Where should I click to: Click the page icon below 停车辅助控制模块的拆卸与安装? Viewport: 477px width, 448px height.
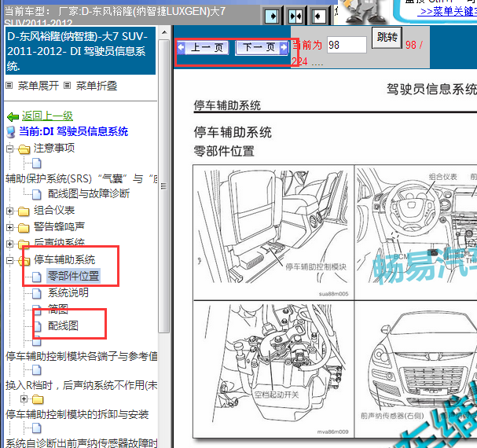[x=37, y=428]
